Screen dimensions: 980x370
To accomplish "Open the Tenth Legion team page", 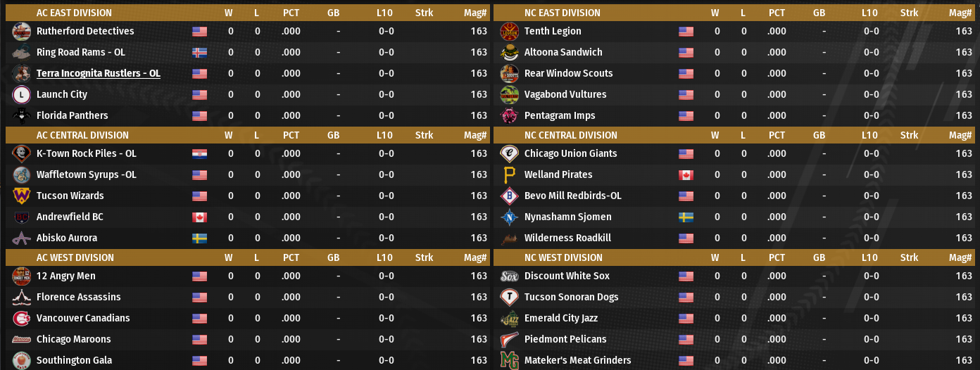I will tap(553, 32).
